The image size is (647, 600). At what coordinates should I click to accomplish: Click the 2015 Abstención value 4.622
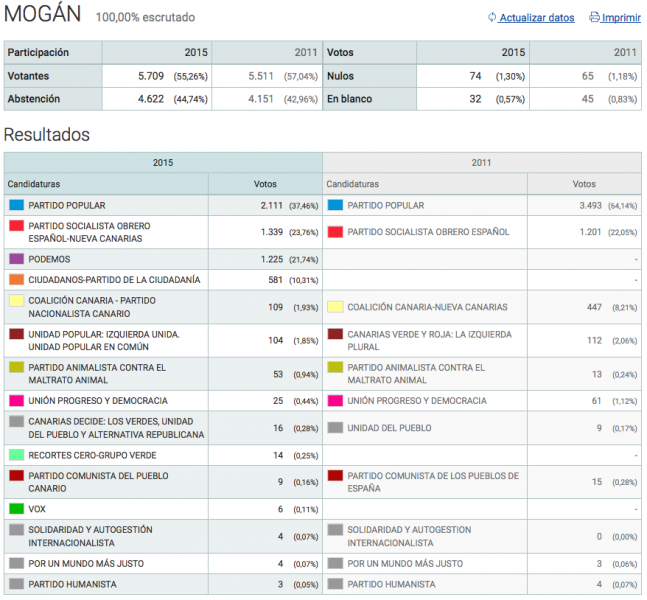point(151,99)
